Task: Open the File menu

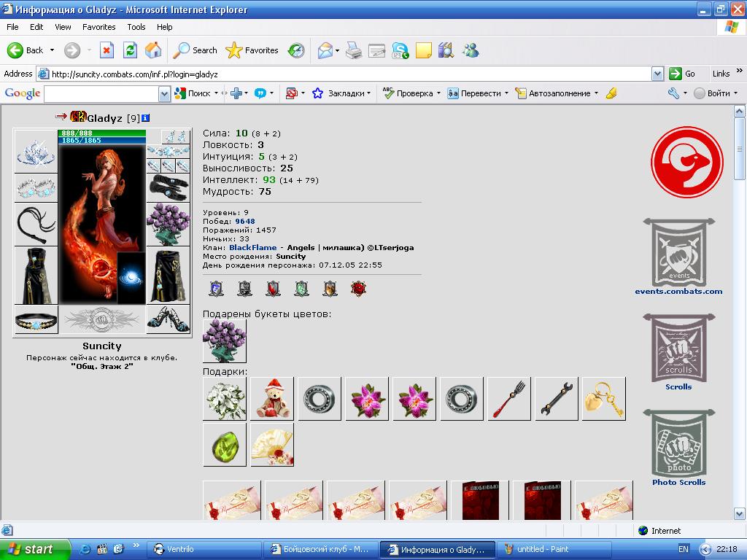Action: pyautogui.click(x=13, y=27)
